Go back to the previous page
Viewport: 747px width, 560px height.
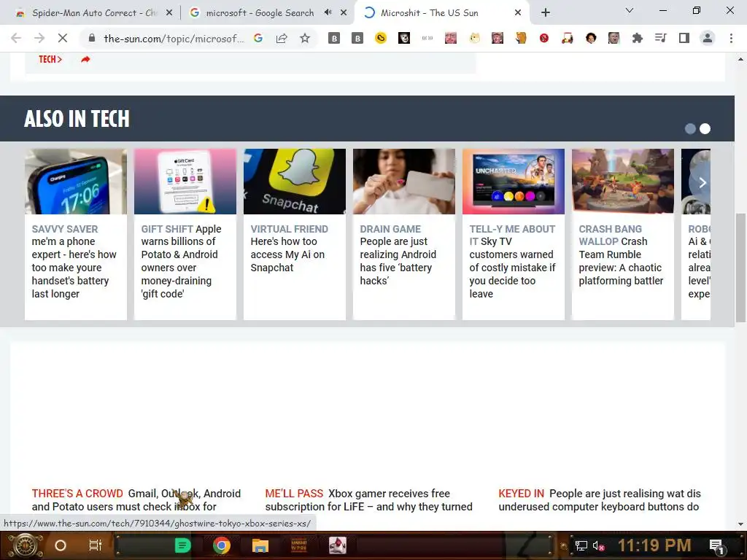16,38
